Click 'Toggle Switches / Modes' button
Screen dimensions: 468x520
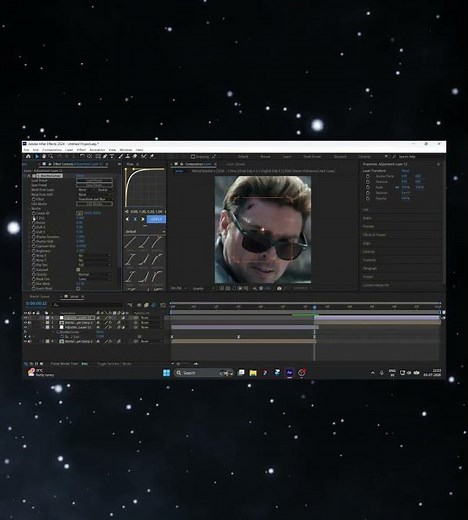point(114,364)
